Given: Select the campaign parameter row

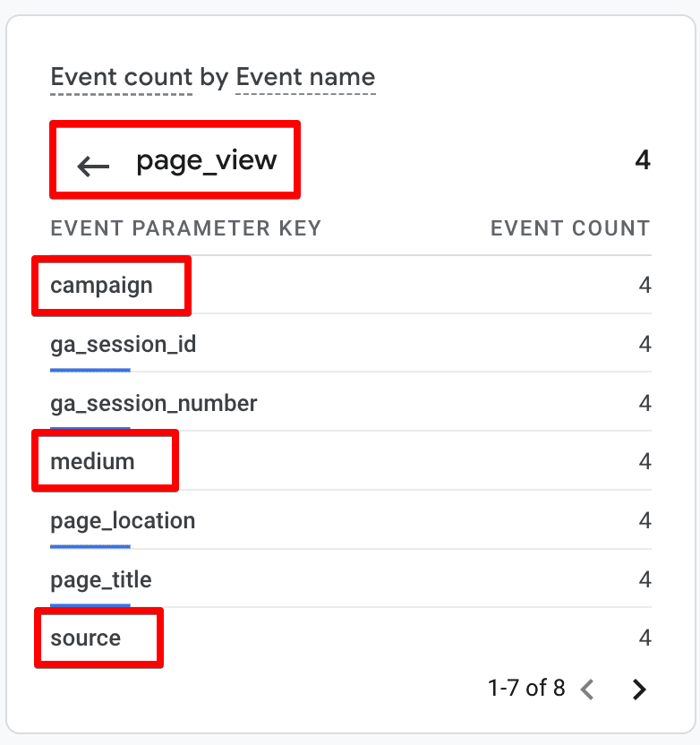Looking at the screenshot, I should 98,285.
